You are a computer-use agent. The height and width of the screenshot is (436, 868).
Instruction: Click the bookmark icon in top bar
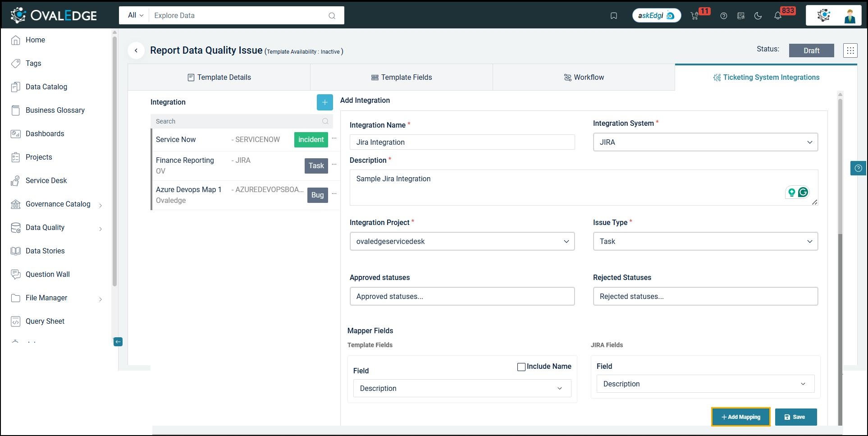point(613,16)
